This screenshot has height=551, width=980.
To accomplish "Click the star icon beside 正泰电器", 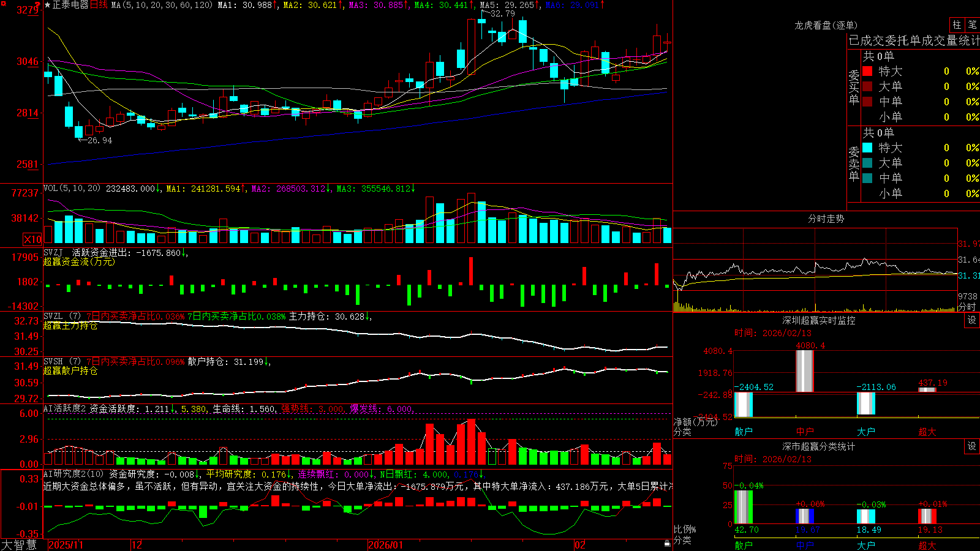I will [48, 5].
